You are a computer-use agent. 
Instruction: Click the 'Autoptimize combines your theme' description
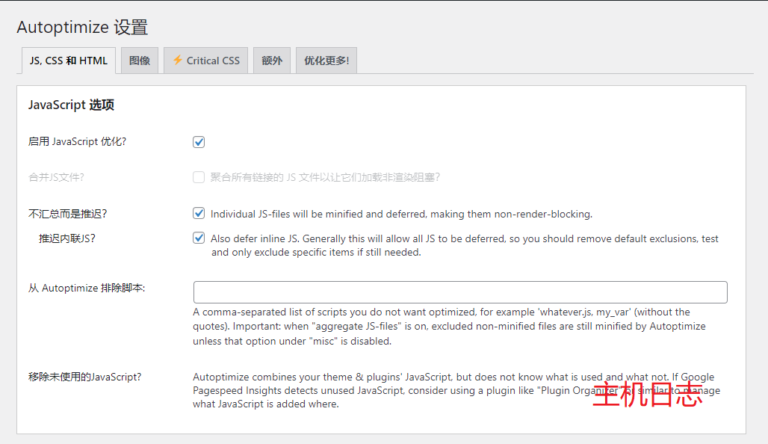[x=456, y=391]
